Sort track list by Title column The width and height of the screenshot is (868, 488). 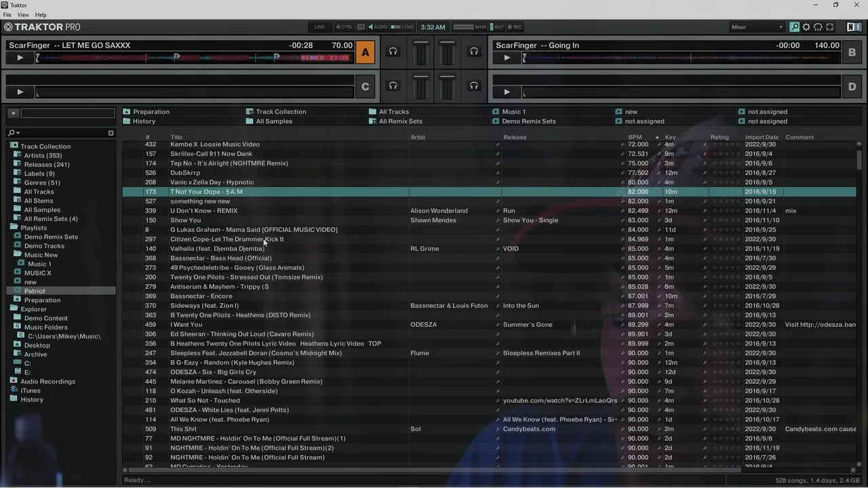coord(176,137)
